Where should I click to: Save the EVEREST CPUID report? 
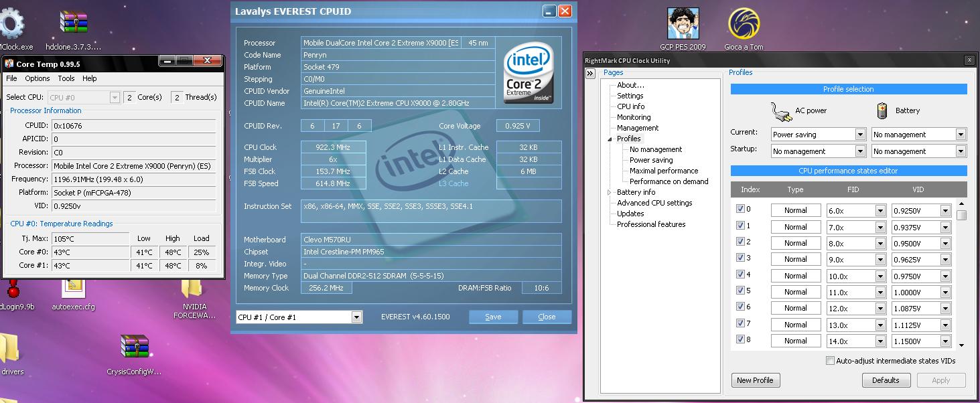(x=493, y=317)
